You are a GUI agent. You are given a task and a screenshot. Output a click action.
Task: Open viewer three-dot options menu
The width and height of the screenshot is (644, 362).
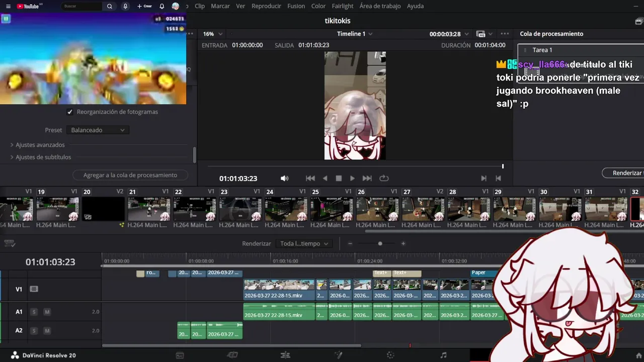(505, 34)
